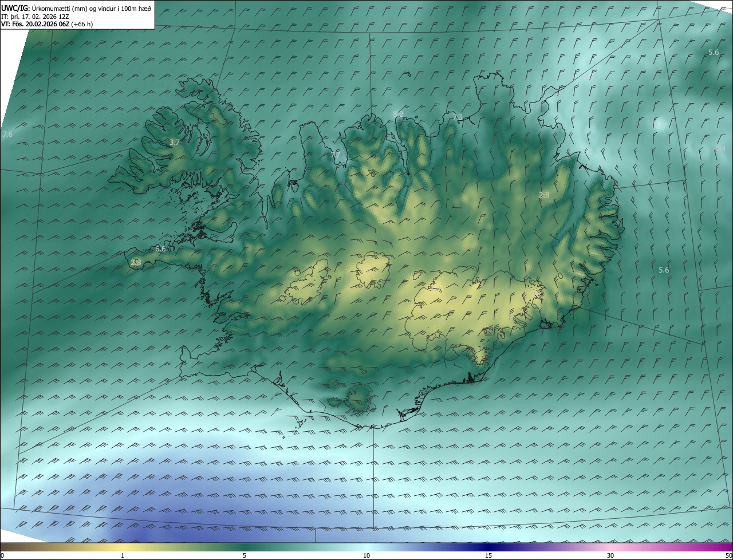The image size is (733, 560).
Task: Click the 0 tick label on the colour scale
Action: click(2, 555)
